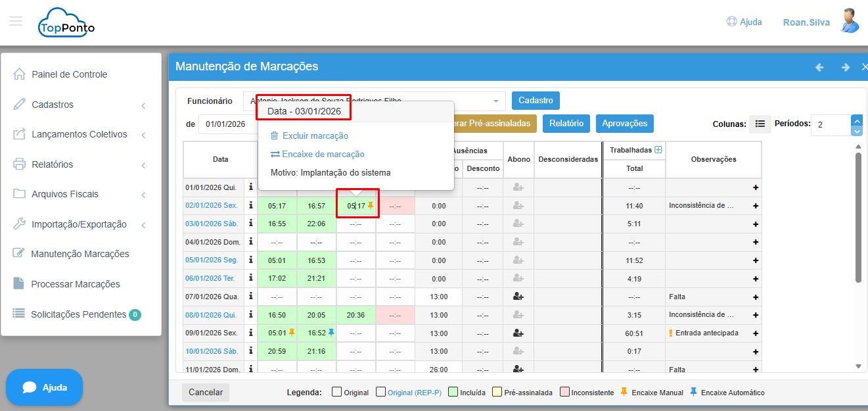The height and width of the screenshot is (411, 868).
Task: Add observation with plus on 06/01/2026 row
Action: click(x=755, y=279)
